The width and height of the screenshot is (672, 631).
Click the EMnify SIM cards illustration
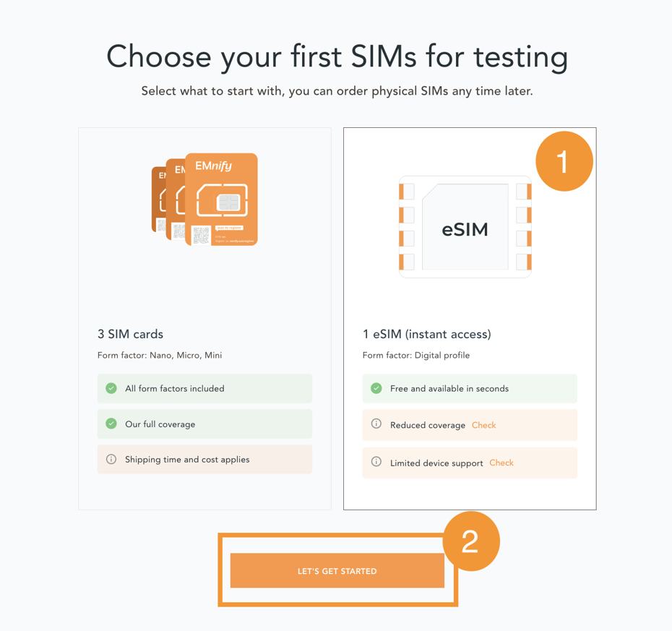coord(204,199)
